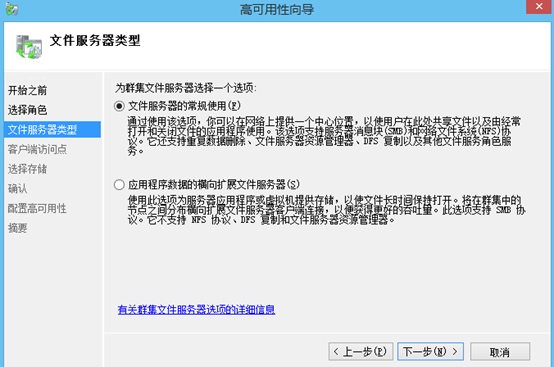Open 有关群集文件服务器选项的详细信息 link

pos(196,310)
